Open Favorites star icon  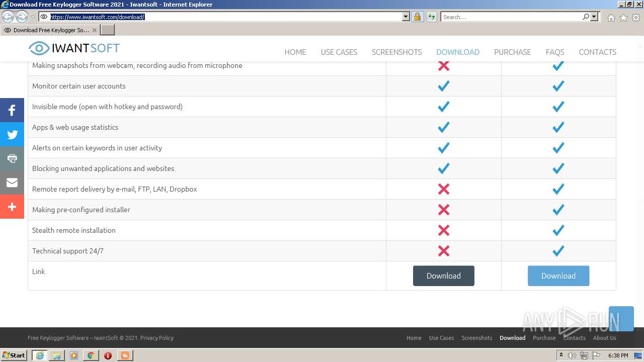[623, 18]
